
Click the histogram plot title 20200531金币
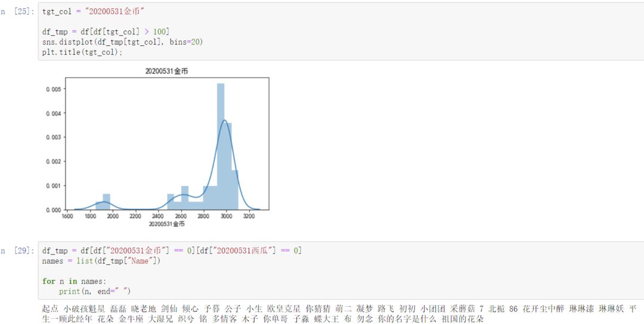point(166,71)
